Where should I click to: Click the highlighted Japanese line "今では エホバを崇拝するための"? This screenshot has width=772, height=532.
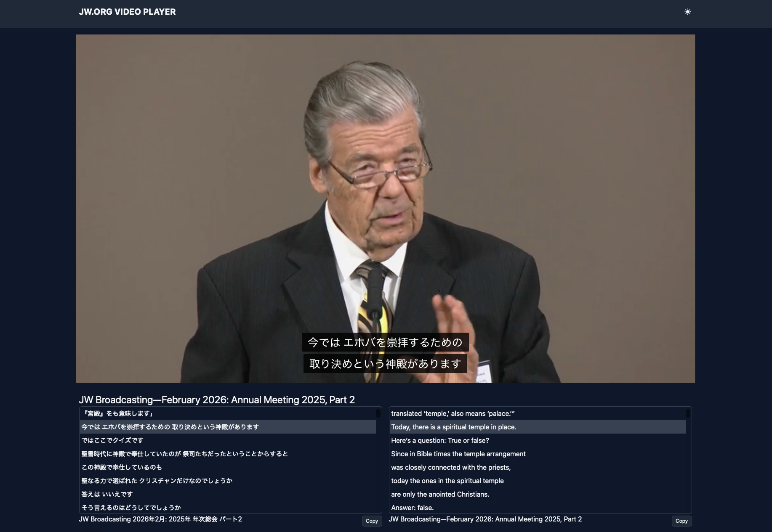tap(170, 427)
